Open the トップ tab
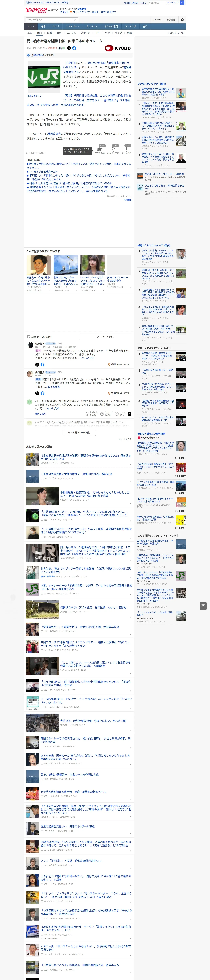The height and width of the screenshot is (980, 210). pos(31,27)
